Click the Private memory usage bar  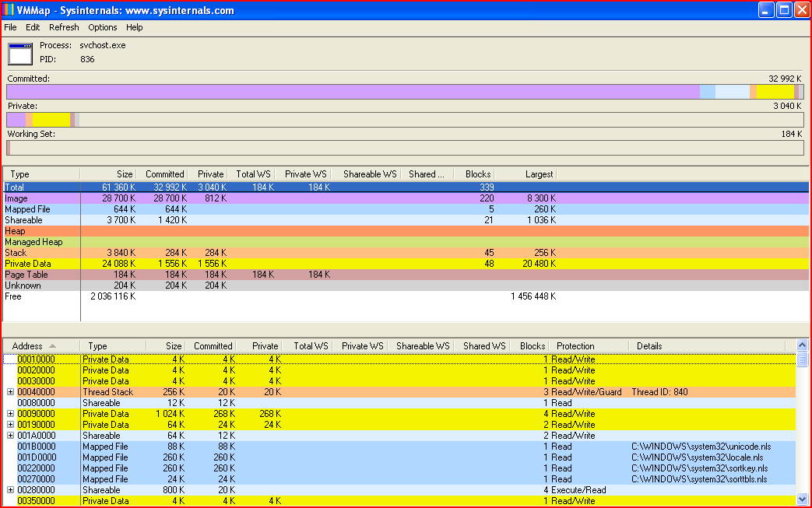click(x=405, y=120)
